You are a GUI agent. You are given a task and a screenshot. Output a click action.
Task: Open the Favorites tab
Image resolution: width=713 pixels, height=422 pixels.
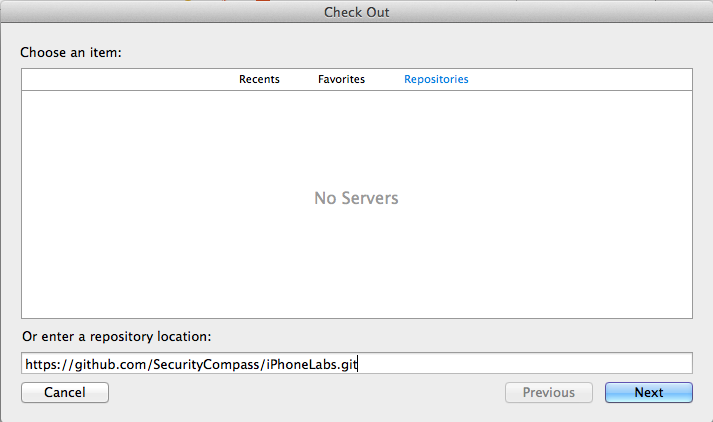point(341,80)
